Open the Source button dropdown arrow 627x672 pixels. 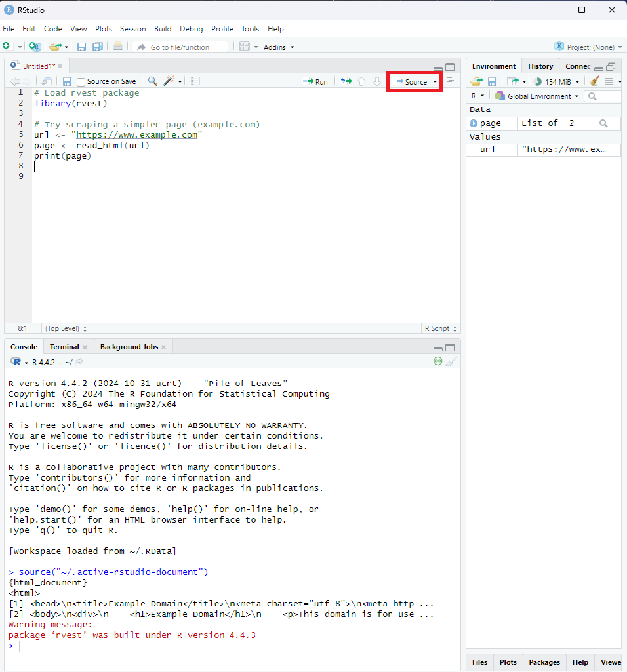pos(435,81)
